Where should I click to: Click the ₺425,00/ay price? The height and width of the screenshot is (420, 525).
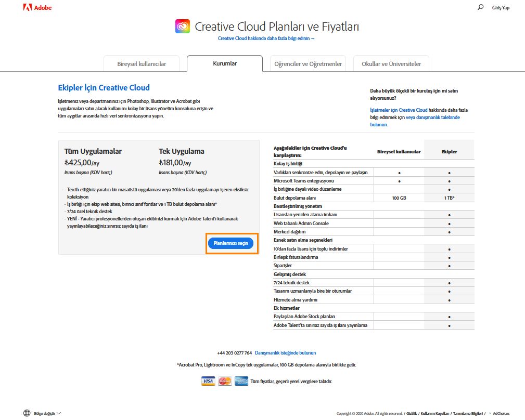coord(82,163)
